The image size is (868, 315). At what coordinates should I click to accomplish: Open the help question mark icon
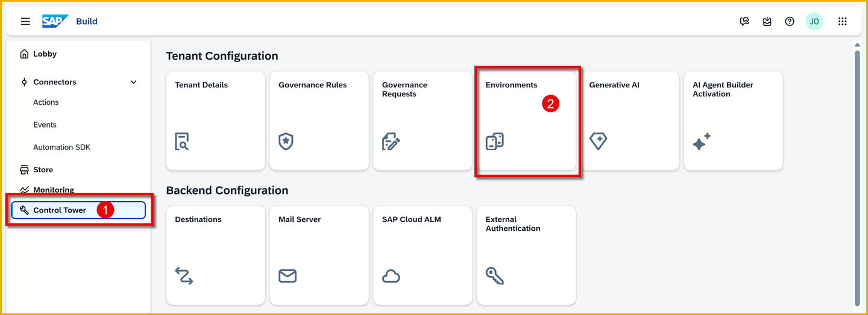point(790,21)
